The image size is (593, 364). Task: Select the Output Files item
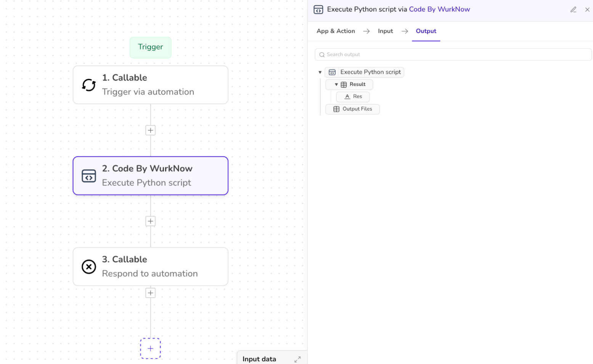coord(352,109)
